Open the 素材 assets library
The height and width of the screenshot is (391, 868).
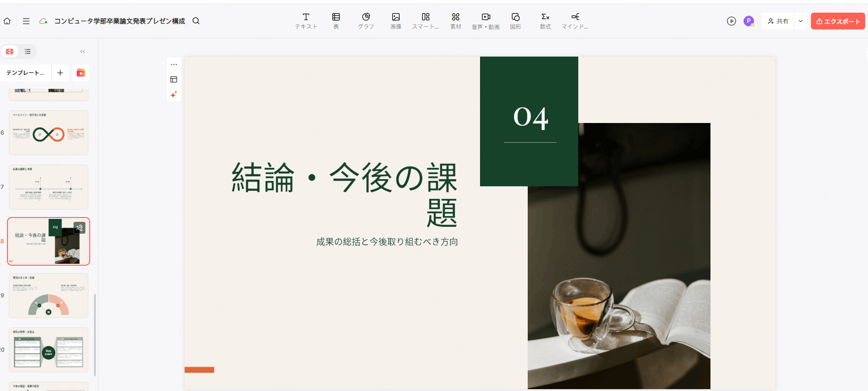click(x=456, y=21)
